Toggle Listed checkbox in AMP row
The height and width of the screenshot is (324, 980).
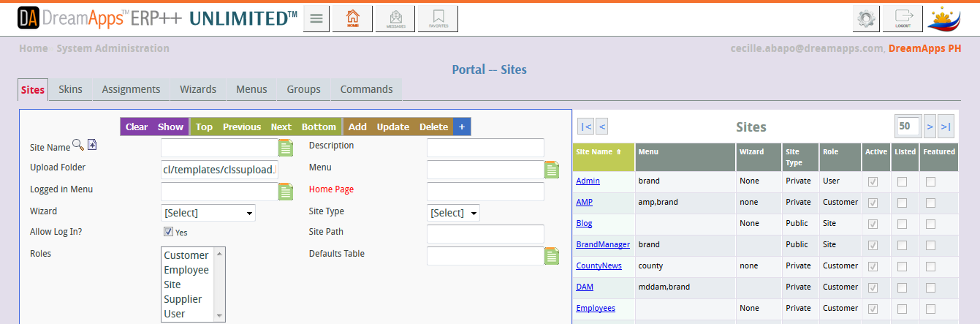(902, 202)
